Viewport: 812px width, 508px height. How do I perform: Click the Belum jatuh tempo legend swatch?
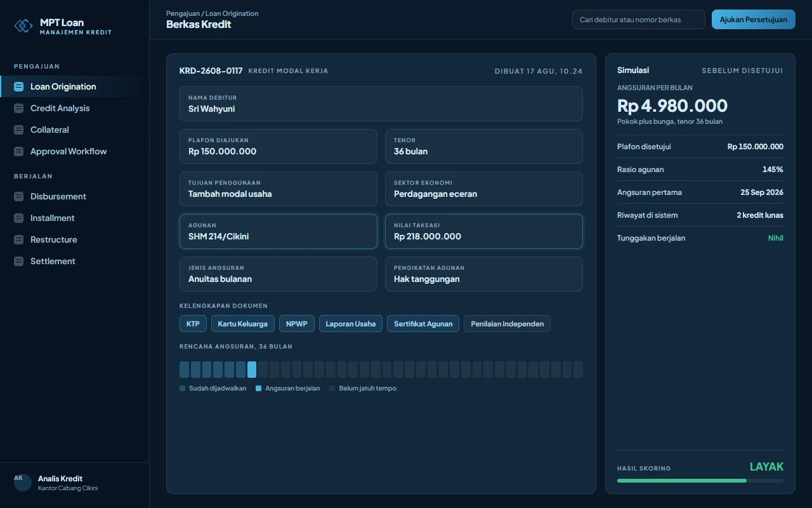coord(332,388)
